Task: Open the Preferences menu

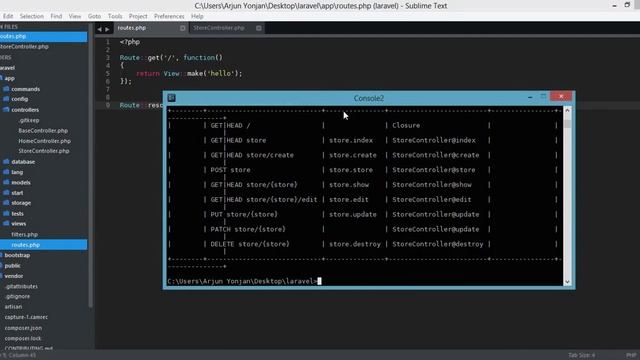Action: click(x=169, y=16)
